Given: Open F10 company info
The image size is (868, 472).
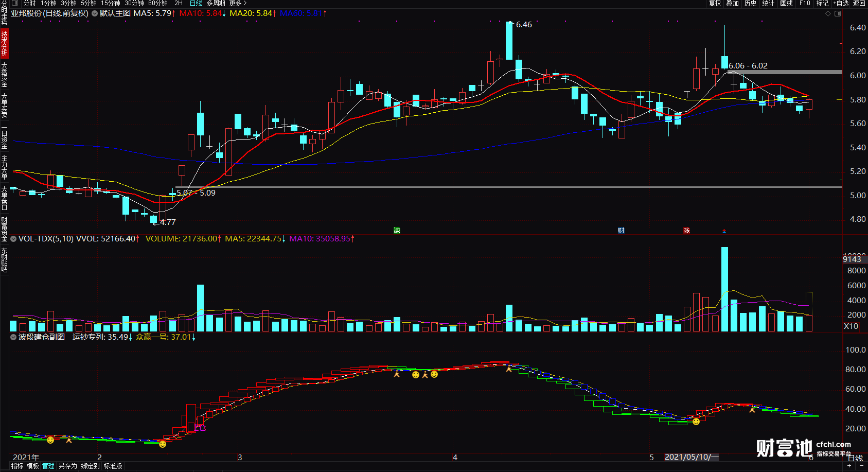Looking at the screenshot, I should [805, 3].
